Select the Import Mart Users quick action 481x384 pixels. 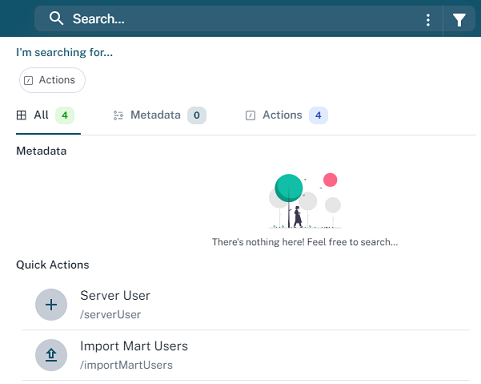click(x=246, y=355)
